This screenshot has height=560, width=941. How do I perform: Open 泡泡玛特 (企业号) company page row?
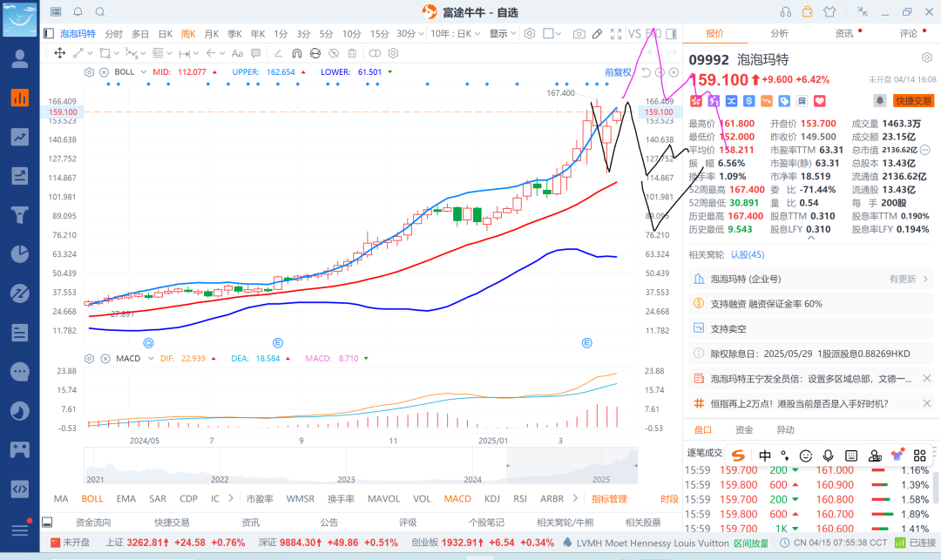click(x=811, y=279)
